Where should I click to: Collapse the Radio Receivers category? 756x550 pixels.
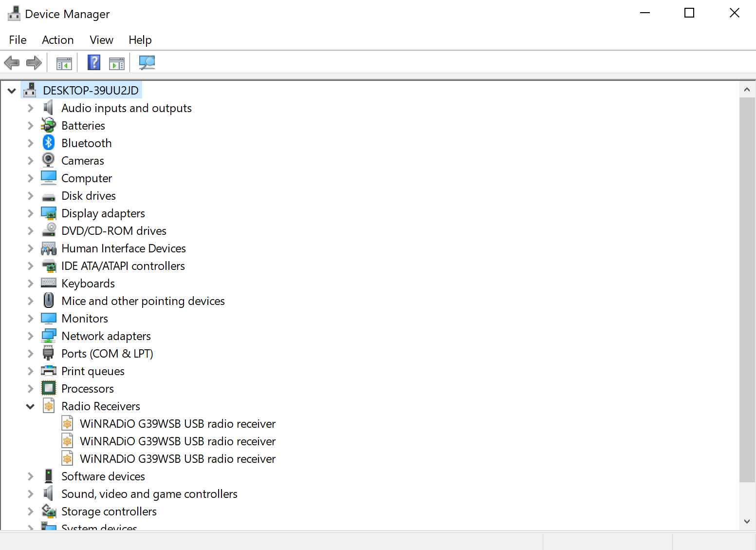(30, 406)
